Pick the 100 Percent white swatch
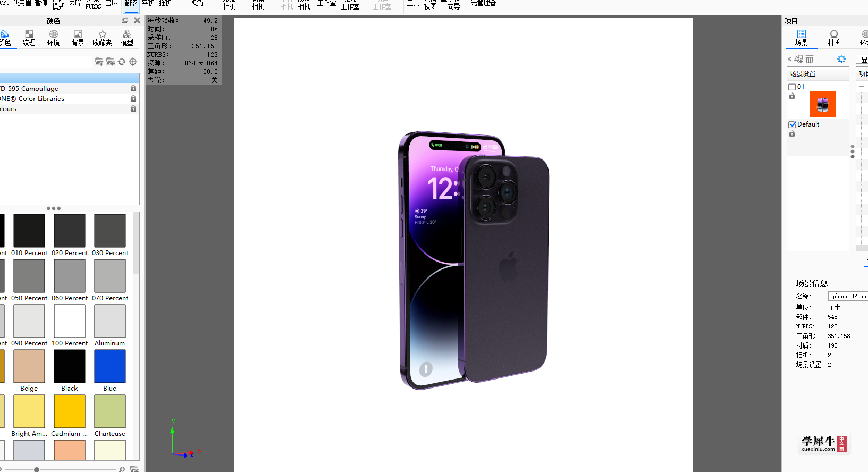The height and width of the screenshot is (472, 868). pyautogui.click(x=70, y=321)
